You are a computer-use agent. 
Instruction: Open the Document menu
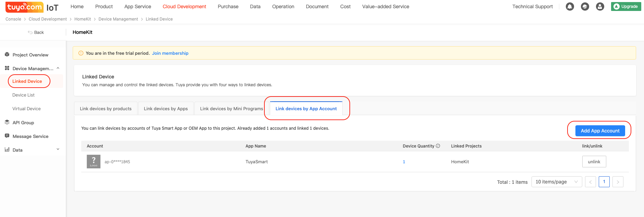pyautogui.click(x=317, y=7)
